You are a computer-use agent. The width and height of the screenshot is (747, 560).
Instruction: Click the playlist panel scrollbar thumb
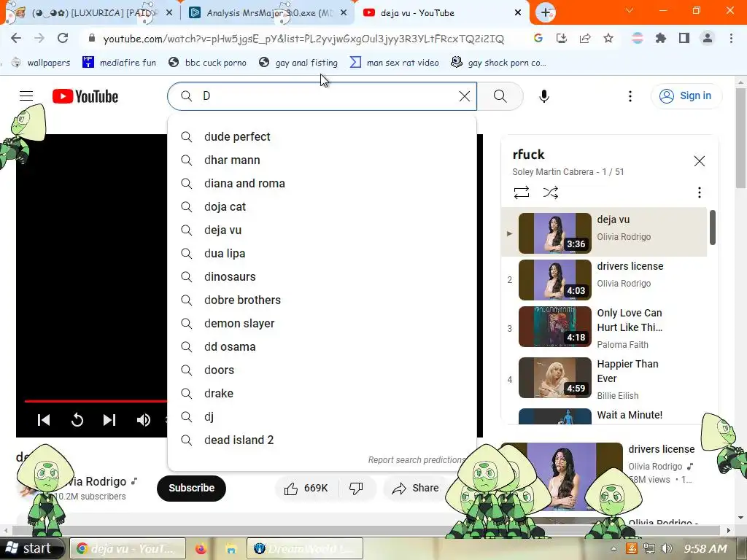tap(713, 227)
